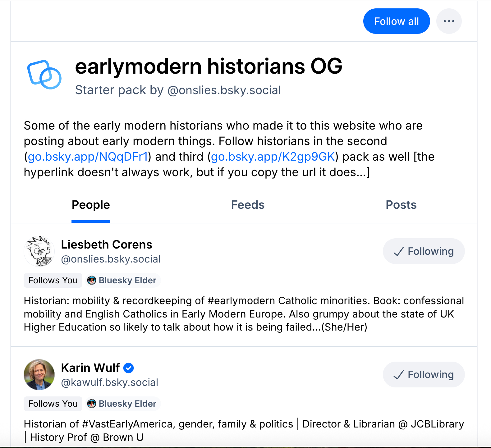Click Karin Wulf's Bluesky Elder badge icon
The width and height of the screenshot is (491, 448).
92,404
